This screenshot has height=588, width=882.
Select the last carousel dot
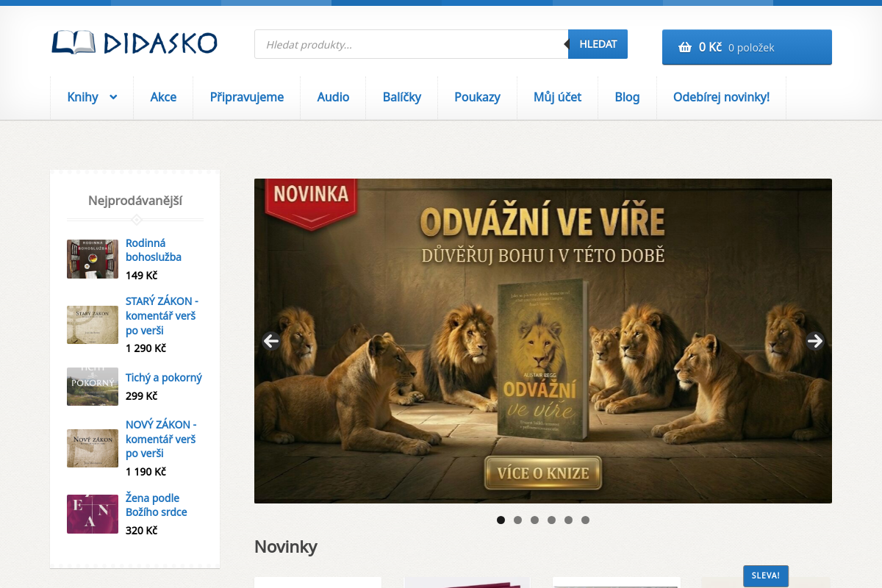pyautogui.click(x=585, y=520)
